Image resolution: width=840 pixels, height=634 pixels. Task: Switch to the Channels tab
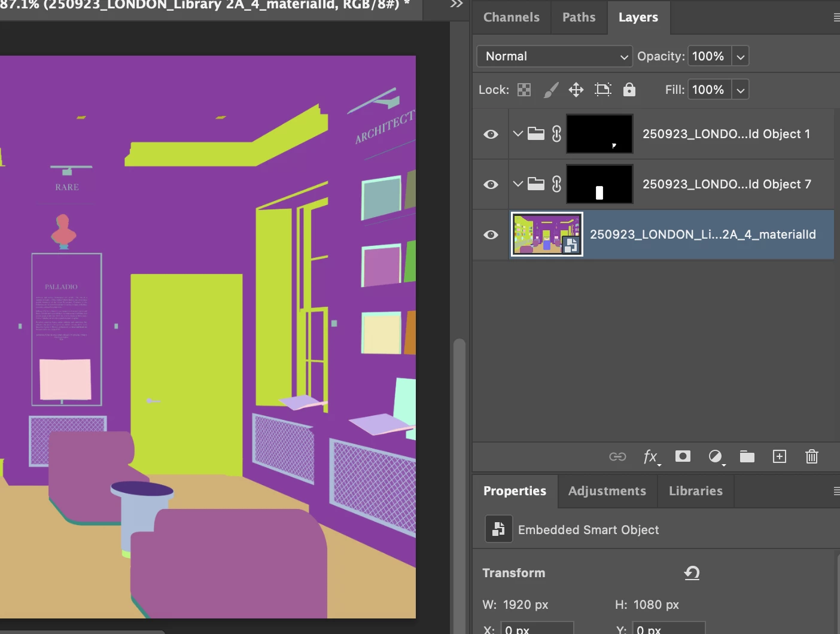point(512,17)
